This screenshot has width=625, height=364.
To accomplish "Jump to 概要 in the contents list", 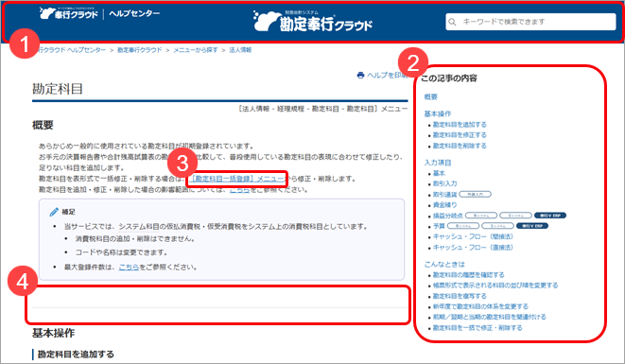I will coord(430,96).
